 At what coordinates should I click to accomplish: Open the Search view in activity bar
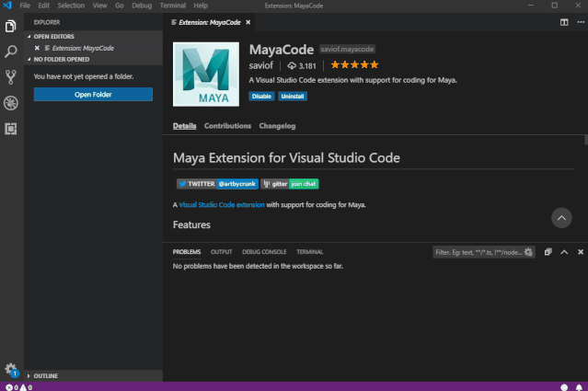pyautogui.click(x=10, y=52)
